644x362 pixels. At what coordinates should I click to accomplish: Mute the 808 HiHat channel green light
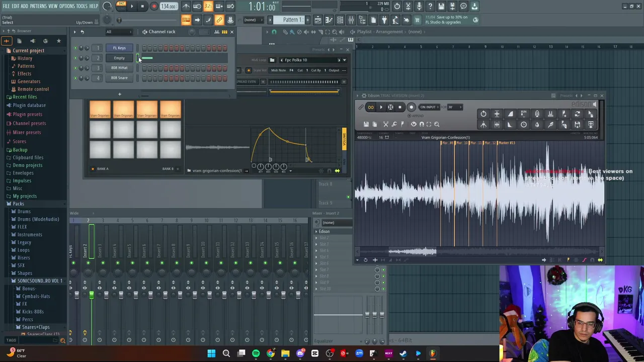pos(75,68)
